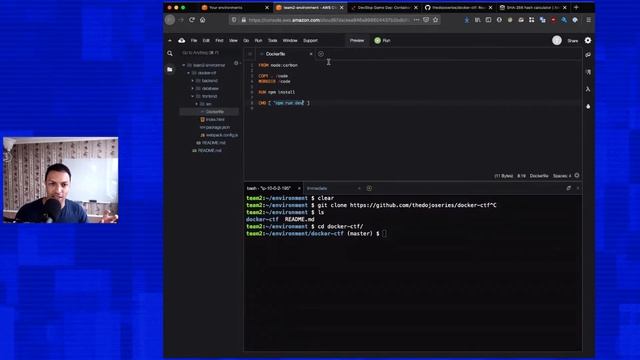Viewport: 640px width, 360px height.
Task: Open Firefox library icon
Action: pos(478,20)
